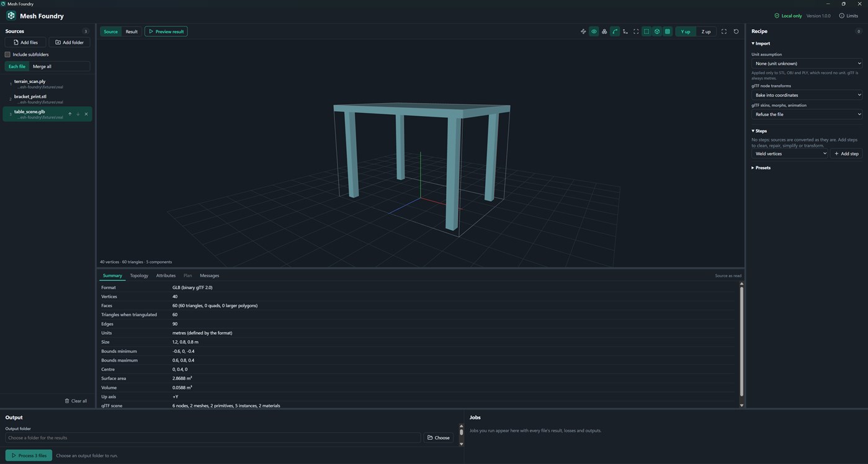Image resolution: width=868 pixels, height=464 pixels.
Task: Click the corner-brackets icon beside the axes icon
Action: [x=636, y=32]
